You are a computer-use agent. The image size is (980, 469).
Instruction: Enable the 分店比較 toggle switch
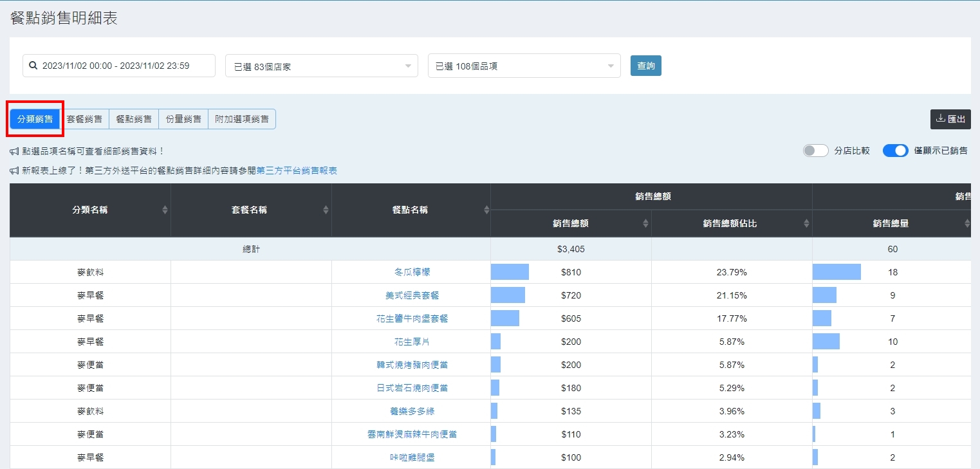[x=815, y=151]
